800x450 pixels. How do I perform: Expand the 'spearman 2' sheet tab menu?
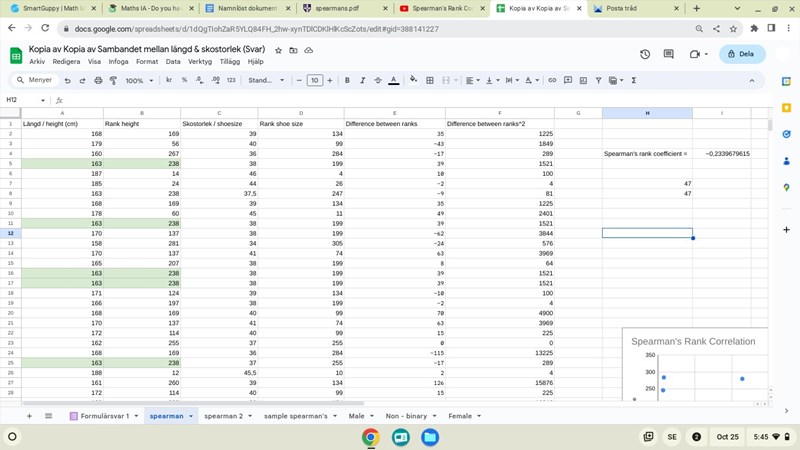tap(251, 416)
